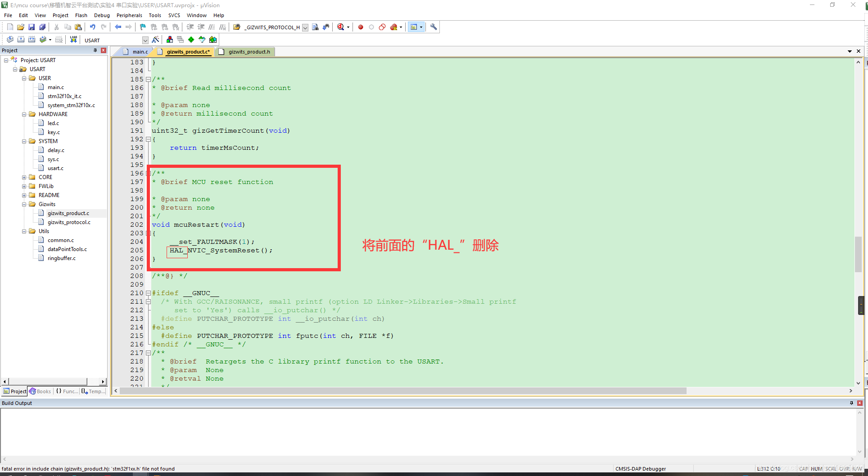This screenshot has width=868, height=476.
Task: Close the Build Output panel
Action: (860, 403)
